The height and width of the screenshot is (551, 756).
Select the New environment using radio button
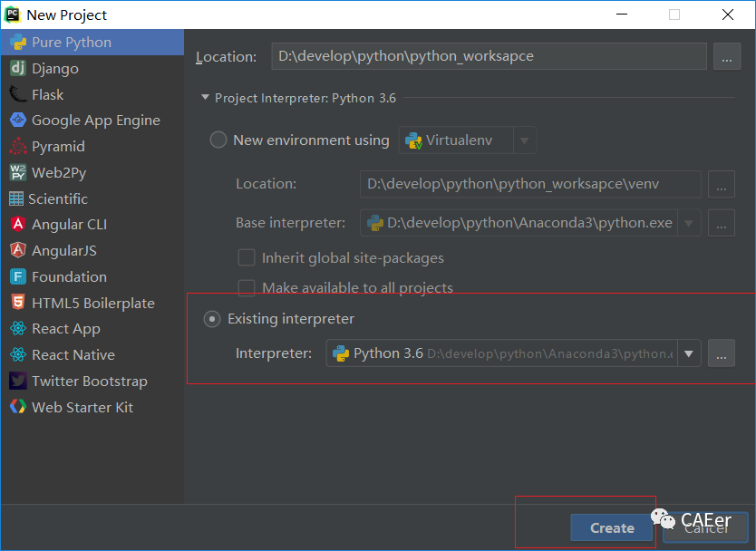(218, 140)
